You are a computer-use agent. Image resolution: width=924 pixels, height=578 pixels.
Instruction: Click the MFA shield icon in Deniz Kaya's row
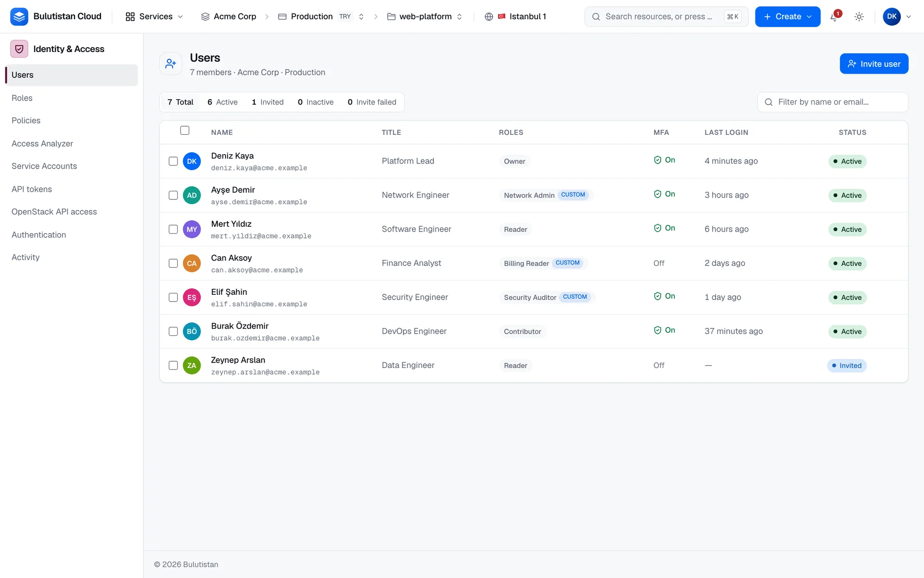[657, 160]
